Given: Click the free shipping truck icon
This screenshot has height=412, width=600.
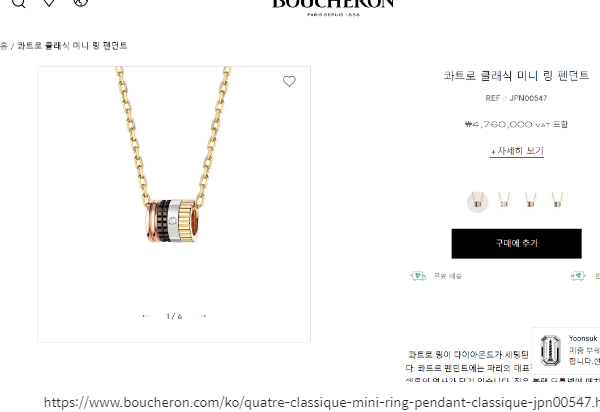Looking at the screenshot, I should coord(418,275).
